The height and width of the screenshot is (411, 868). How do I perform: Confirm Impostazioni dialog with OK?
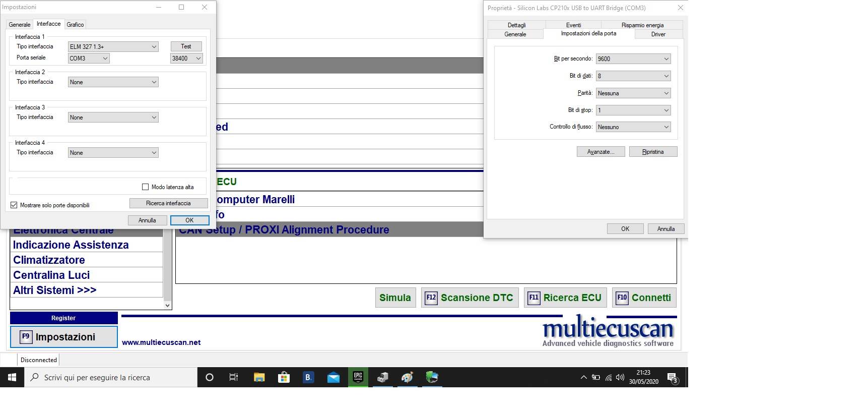click(x=189, y=220)
